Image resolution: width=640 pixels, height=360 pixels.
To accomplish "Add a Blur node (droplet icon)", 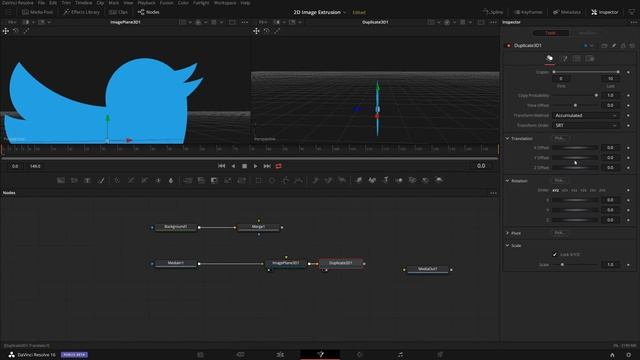I will [171, 180].
